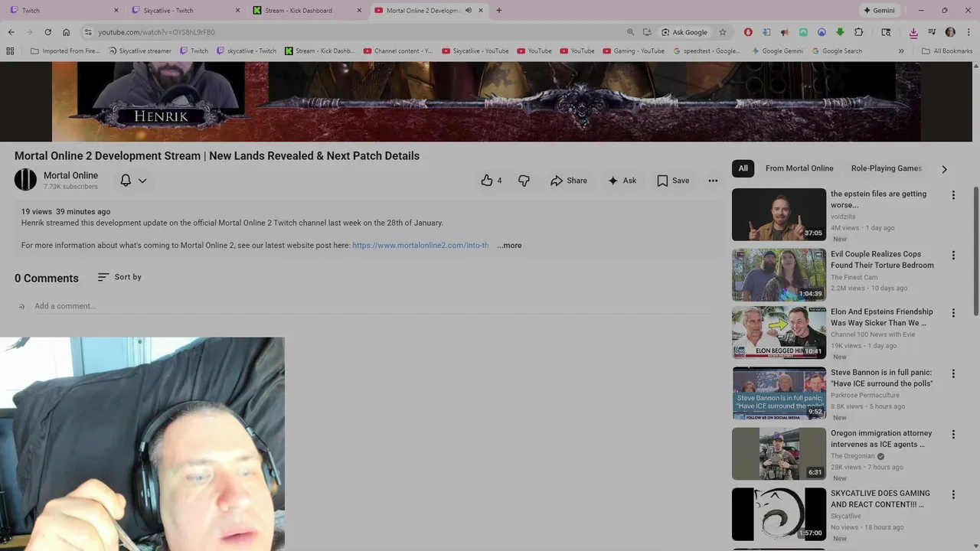Expand the description with ...more
Viewport: 980px width, 551px height.
(x=509, y=246)
